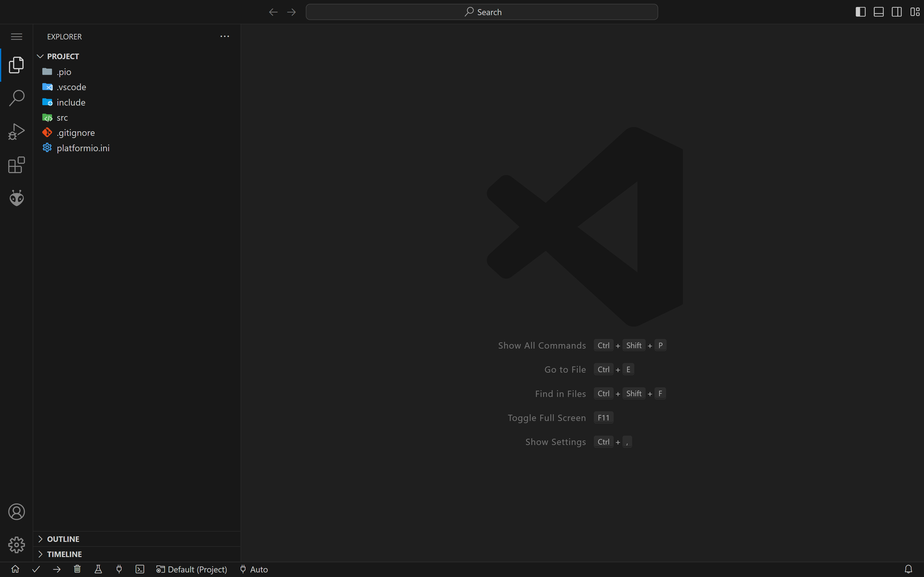Viewport: 924px width, 577px height.
Task: Click PlatformIO Test flask icon
Action: [98, 569]
